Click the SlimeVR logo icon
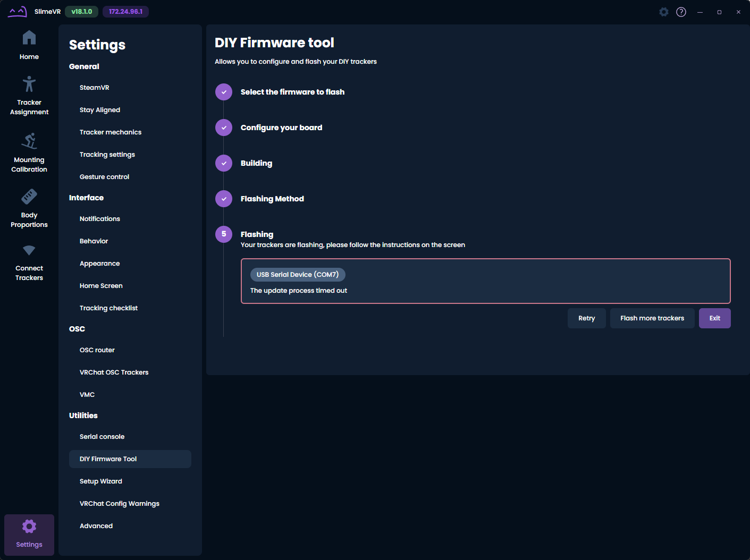Viewport: 750px width, 560px height. click(18, 12)
